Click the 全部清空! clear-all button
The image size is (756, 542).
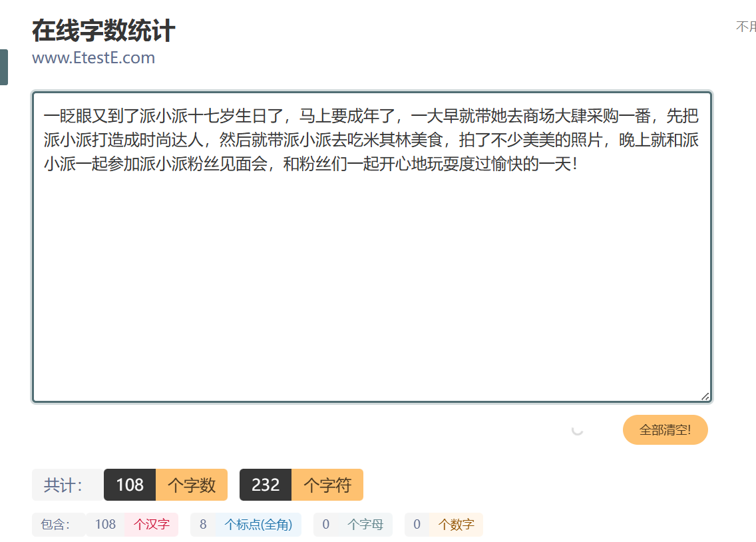coord(665,429)
